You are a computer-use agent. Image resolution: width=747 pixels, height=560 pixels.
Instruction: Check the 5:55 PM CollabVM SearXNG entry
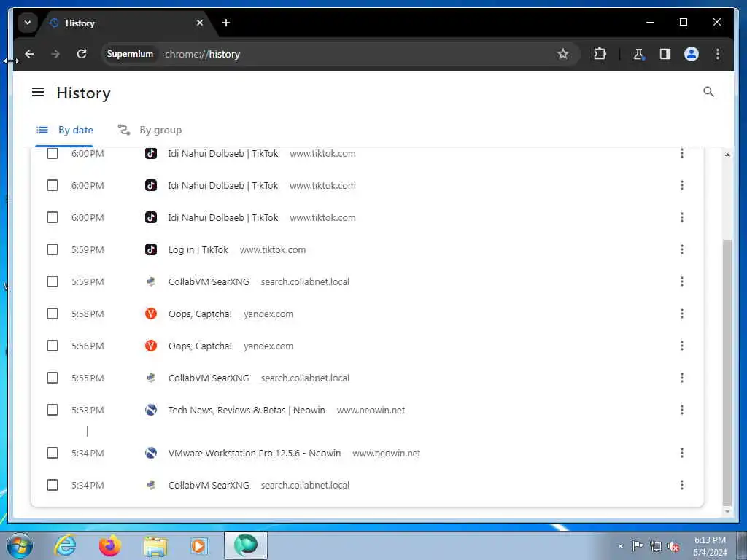click(x=53, y=378)
